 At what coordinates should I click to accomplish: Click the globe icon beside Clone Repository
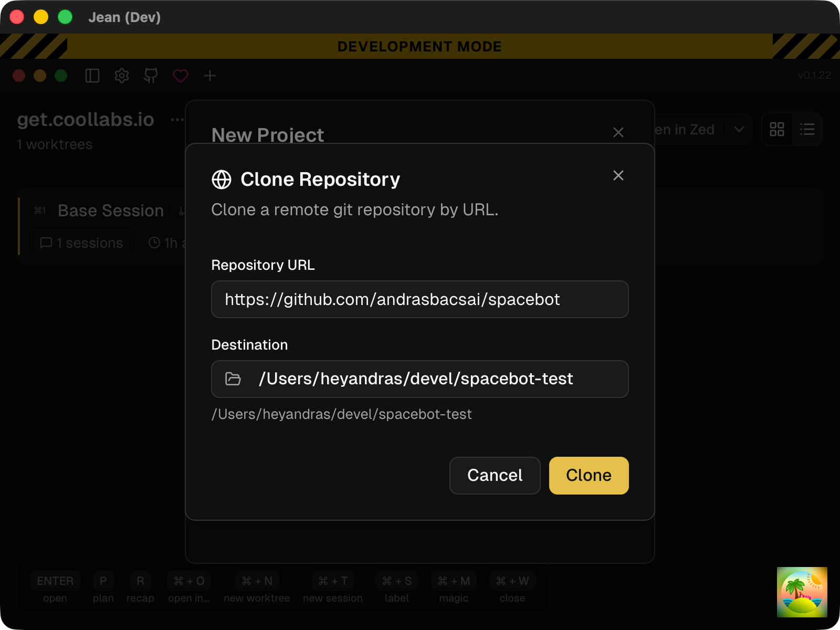[222, 180]
